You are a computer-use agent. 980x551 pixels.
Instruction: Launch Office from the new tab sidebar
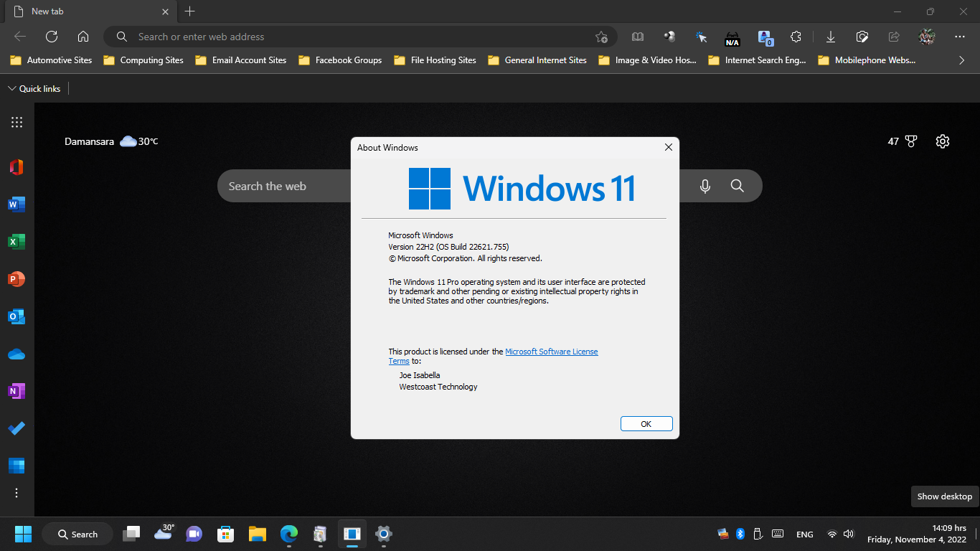[x=17, y=167]
